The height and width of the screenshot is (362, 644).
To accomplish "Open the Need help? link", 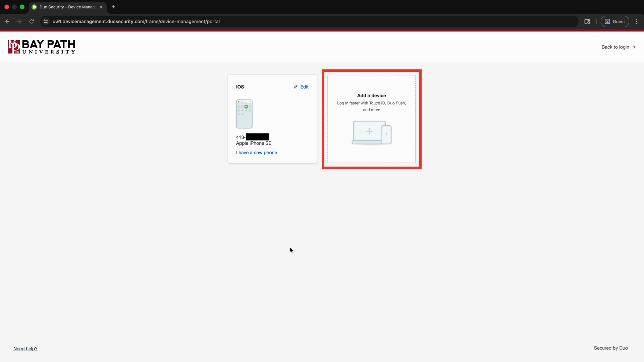I will click(x=25, y=349).
